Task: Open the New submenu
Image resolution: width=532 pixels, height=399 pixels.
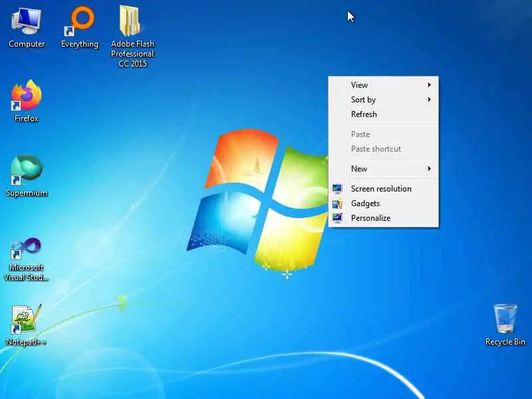Action: pyautogui.click(x=384, y=169)
